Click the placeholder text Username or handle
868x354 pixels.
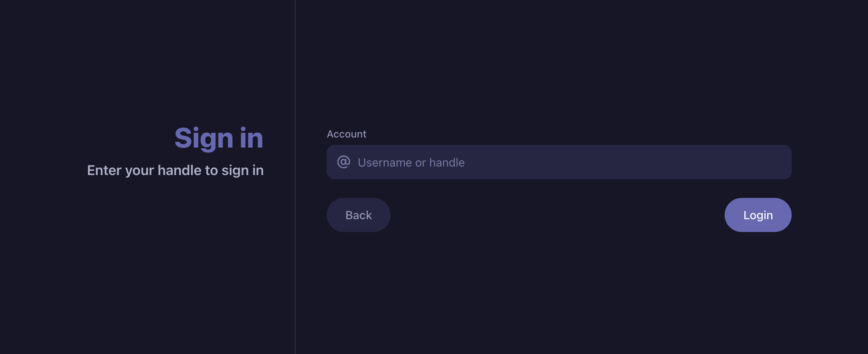point(411,162)
